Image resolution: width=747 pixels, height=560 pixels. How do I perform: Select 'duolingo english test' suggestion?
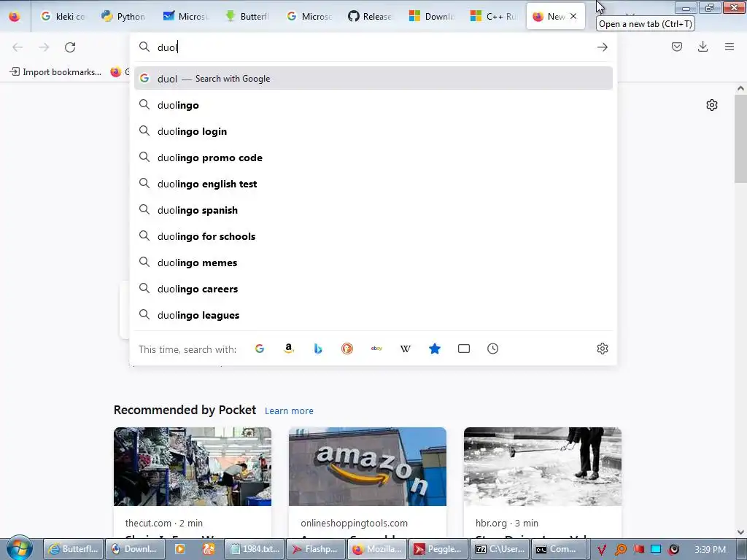pos(373,184)
